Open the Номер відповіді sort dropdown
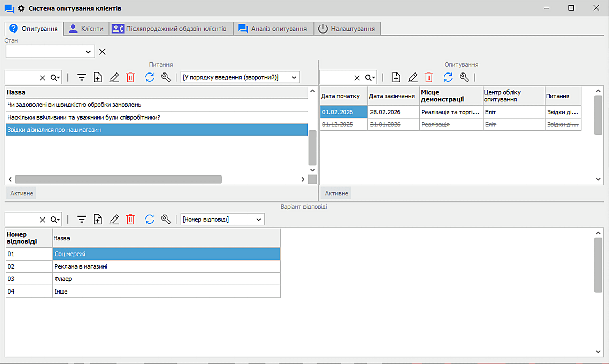This screenshot has width=609, height=364. [222, 219]
